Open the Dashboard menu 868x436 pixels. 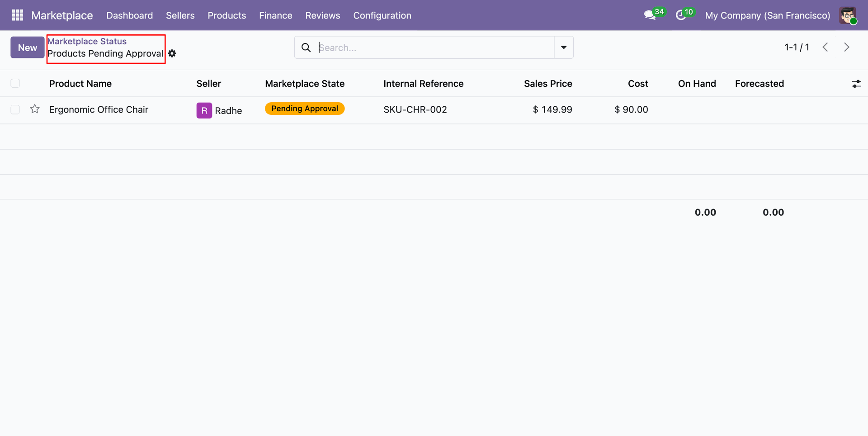[130, 15]
